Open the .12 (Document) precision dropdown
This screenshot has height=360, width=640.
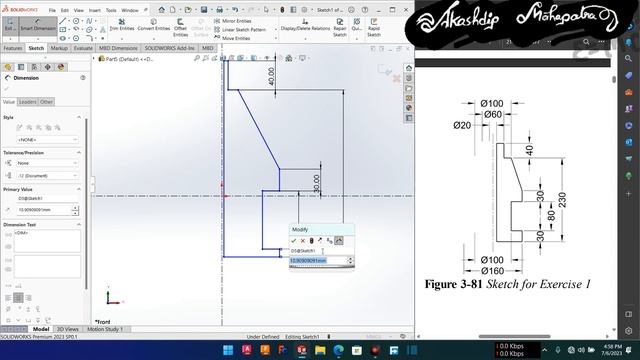47,176
